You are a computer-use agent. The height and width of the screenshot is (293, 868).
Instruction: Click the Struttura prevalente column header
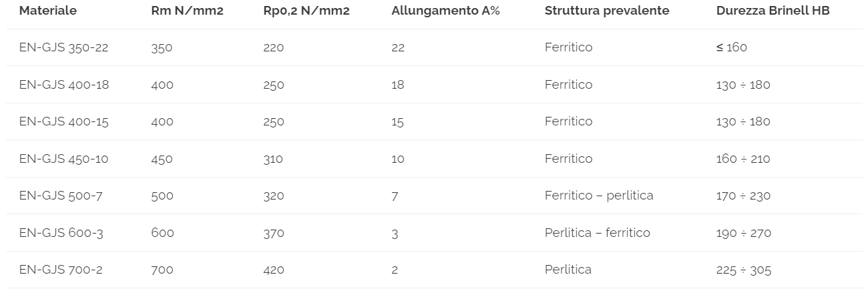coord(606,11)
